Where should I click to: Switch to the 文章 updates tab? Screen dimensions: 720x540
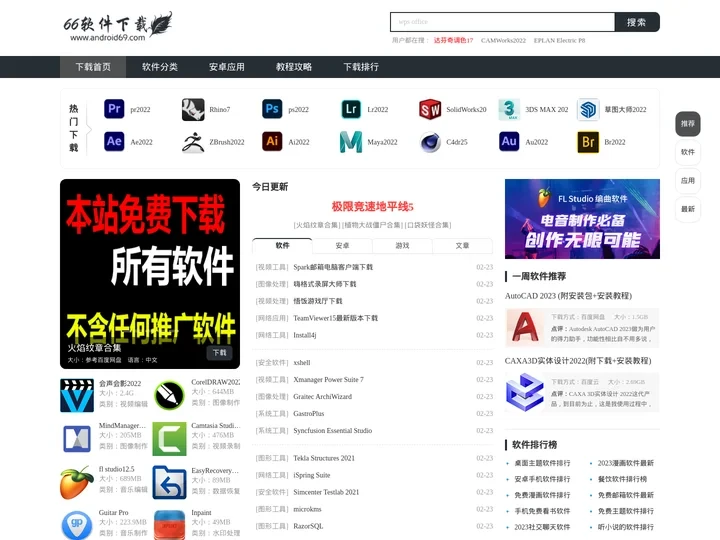pos(462,246)
